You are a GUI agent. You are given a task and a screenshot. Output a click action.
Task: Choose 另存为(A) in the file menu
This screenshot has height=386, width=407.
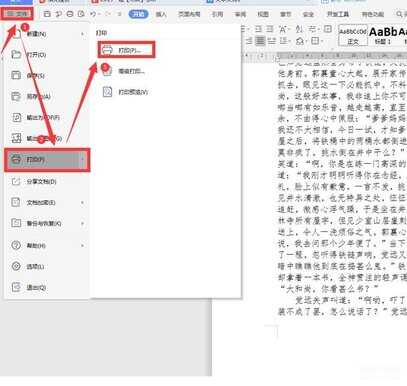click(x=47, y=97)
